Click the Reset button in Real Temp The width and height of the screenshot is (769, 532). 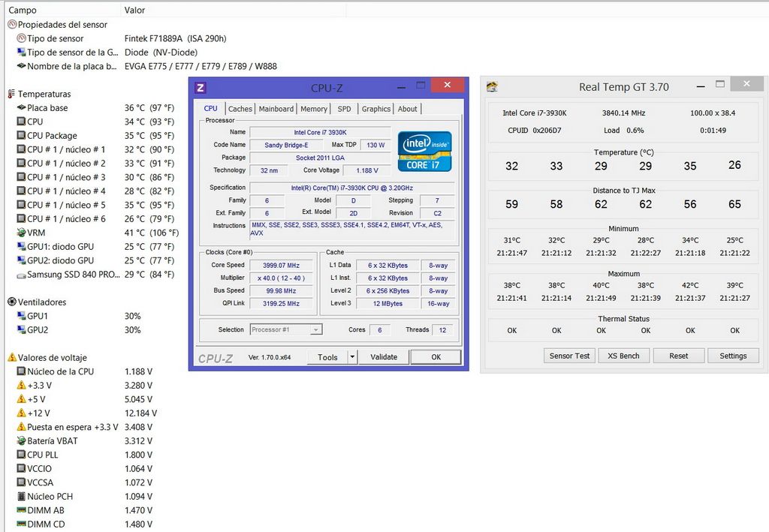click(x=679, y=356)
